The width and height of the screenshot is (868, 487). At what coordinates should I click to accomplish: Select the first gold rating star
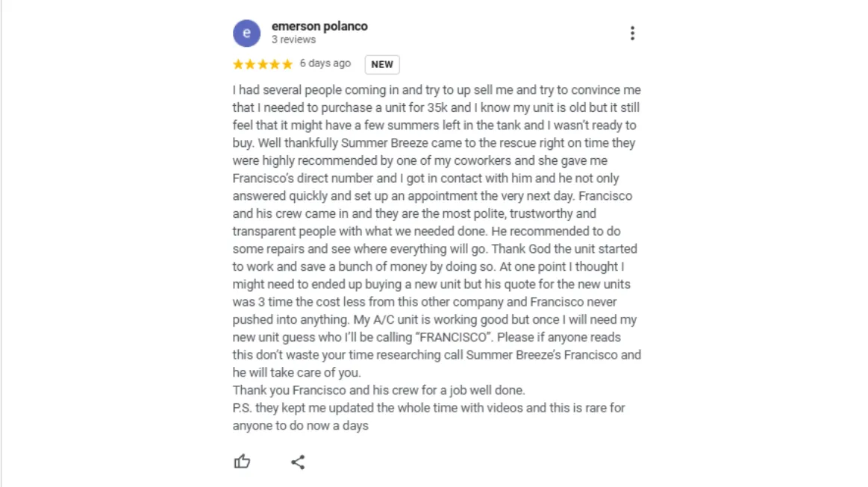click(x=238, y=64)
